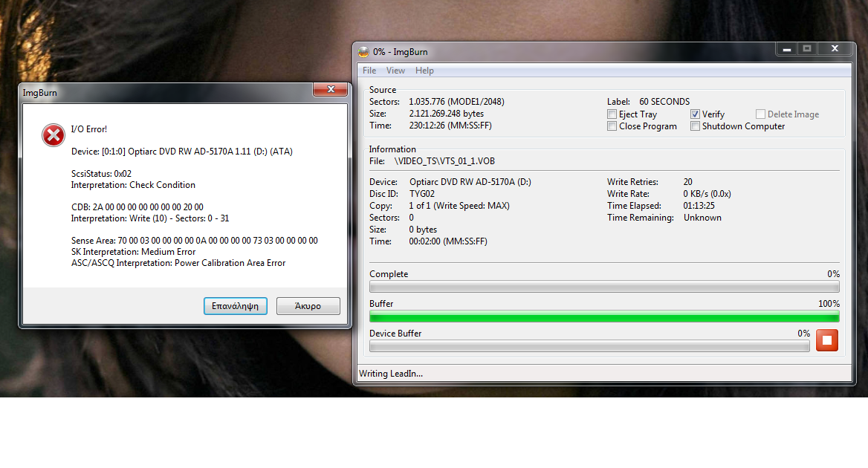Tick the Shutdown Computer checkbox
The height and width of the screenshot is (468, 868).
tap(695, 126)
